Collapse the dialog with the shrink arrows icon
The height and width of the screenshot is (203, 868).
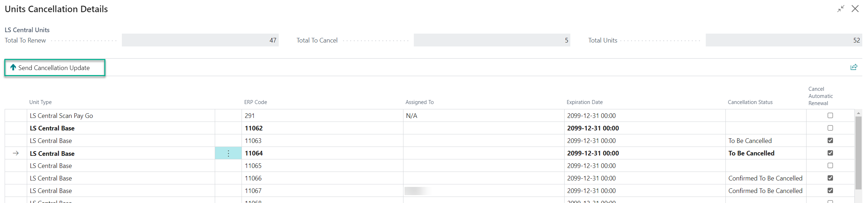[x=841, y=9]
